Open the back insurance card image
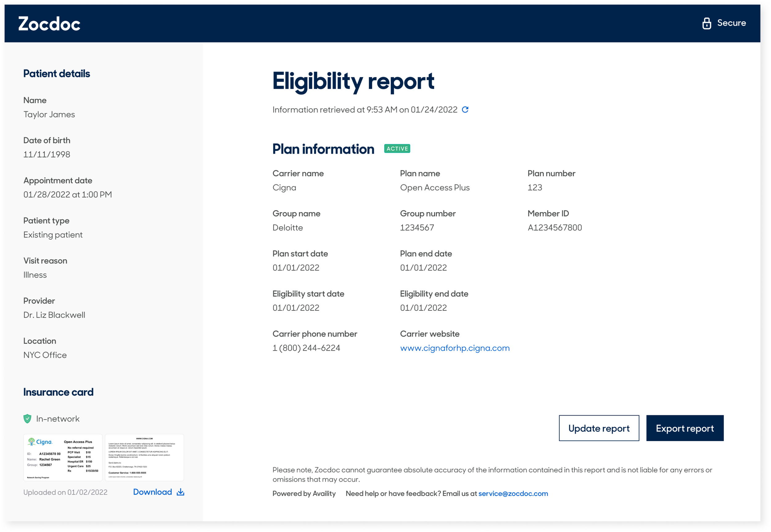Screen dimensions: 771x532 pyautogui.click(x=144, y=457)
